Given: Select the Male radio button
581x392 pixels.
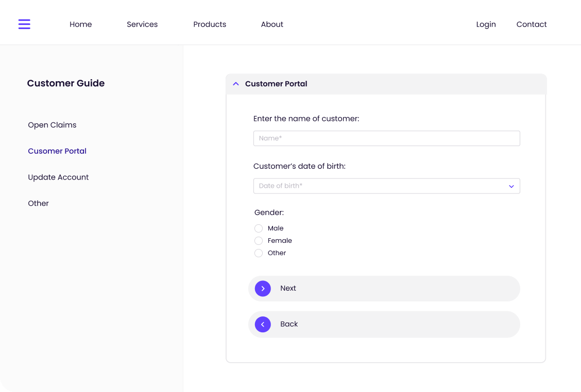Looking at the screenshot, I should tap(259, 228).
